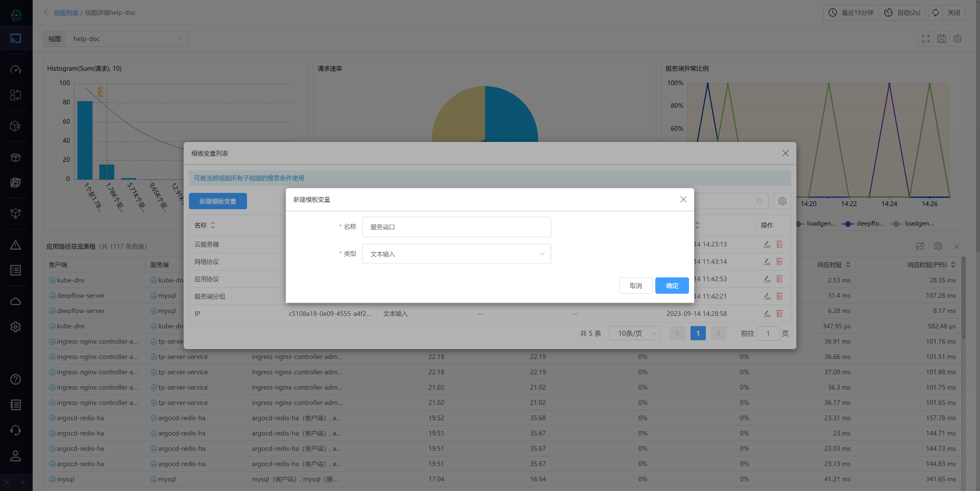Screen dimensions: 980x491
Task: Expand the 10条/页 page size dropdown
Action: pos(634,334)
